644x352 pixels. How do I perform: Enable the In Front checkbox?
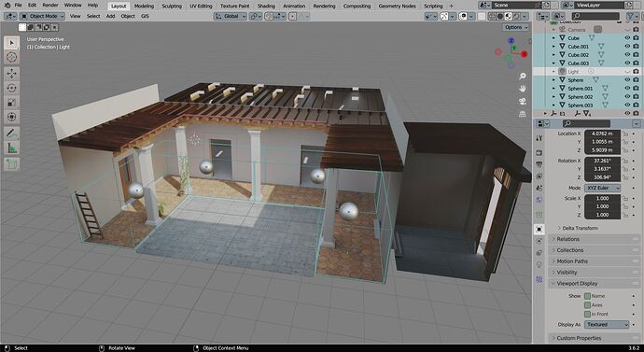[587, 315]
